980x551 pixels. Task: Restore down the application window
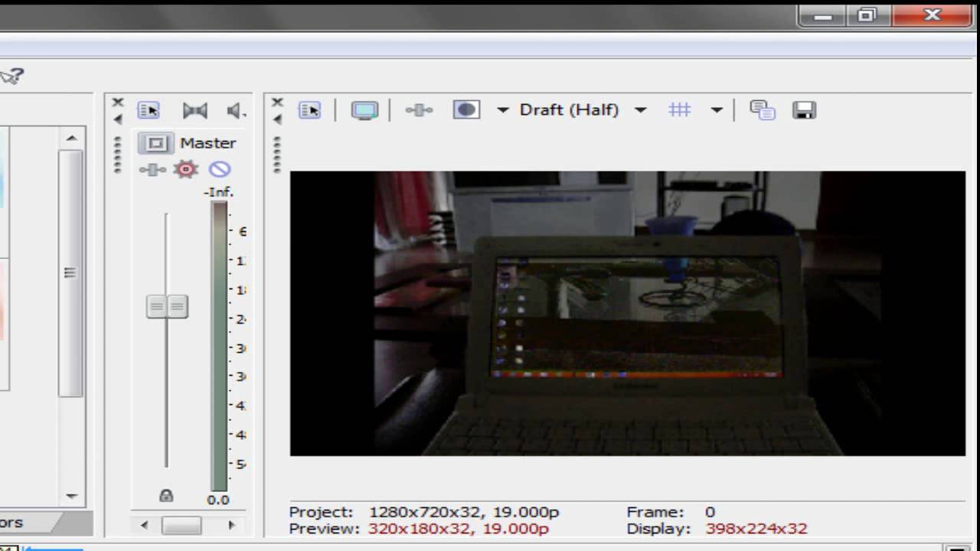pos(867,15)
